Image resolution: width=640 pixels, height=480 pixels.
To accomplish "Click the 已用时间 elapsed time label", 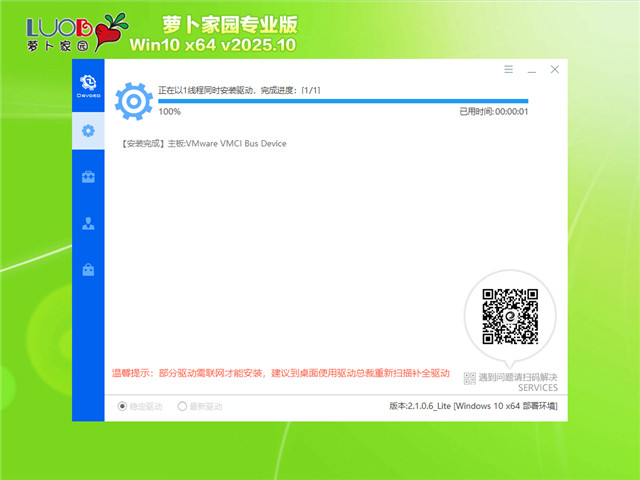I will coord(493,112).
